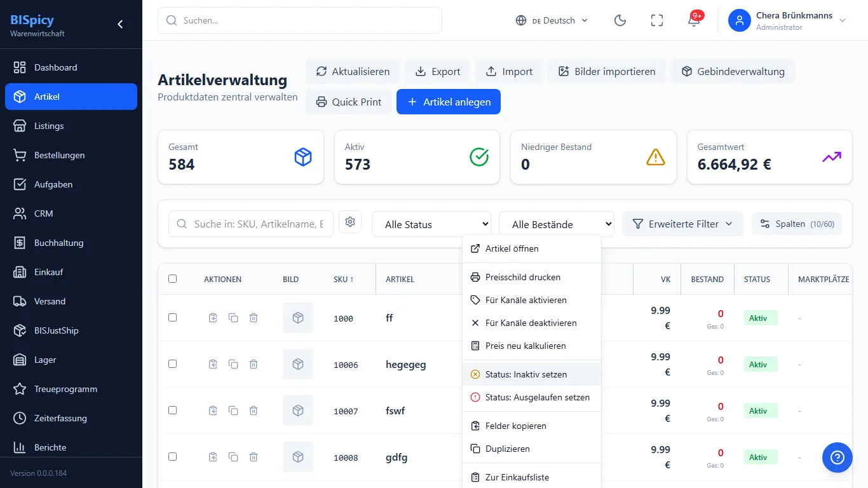Focus the top global search field
This screenshot has height=488, width=868.
pos(300,20)
